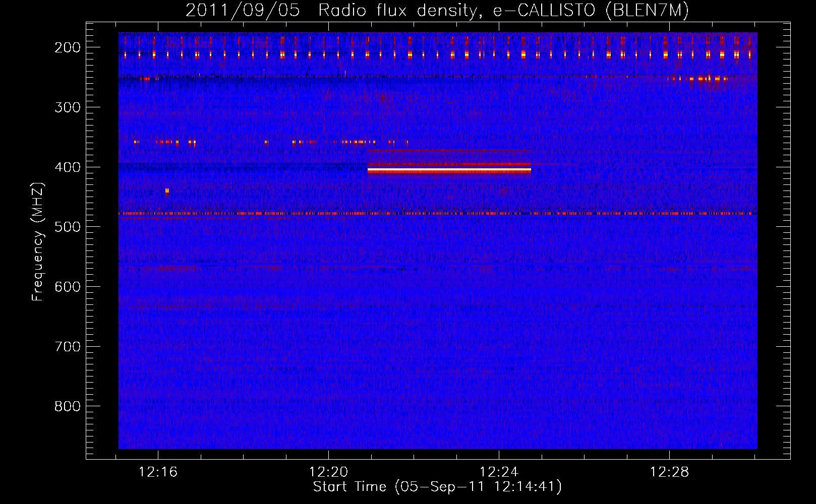Select the 600 frequency axis label
Screen dimensions: 816x504
(68, 287)
